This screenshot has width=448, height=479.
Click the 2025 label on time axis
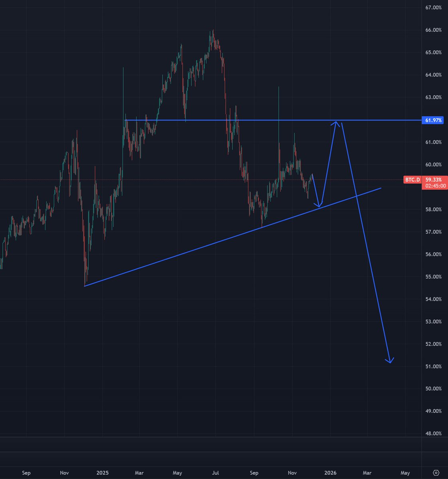click(x=103, y=473)
